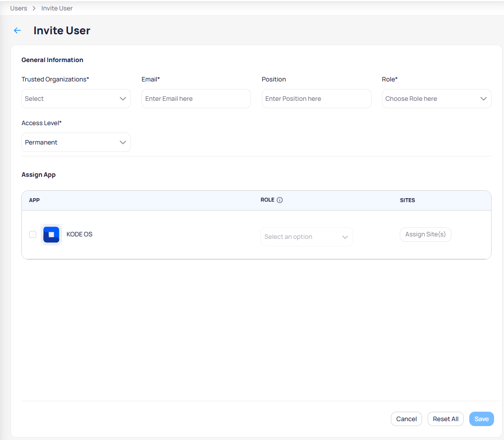Open the Trusted Organizations dropdown
Screen dimensions: 504x440
[76, 98]
